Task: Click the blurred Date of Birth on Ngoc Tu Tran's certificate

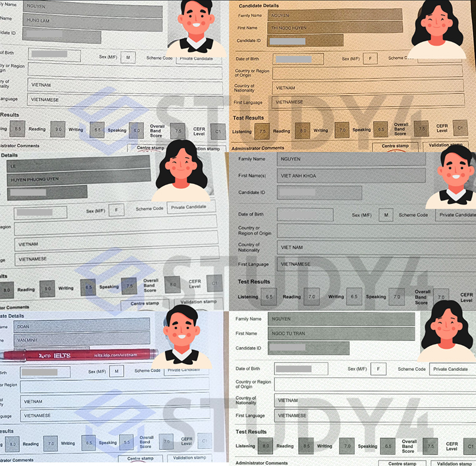Action: [x=293, y=368]
